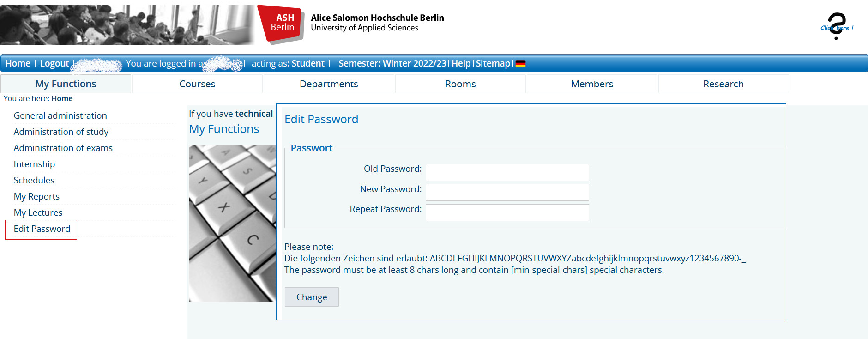
Task: Click the Home link in blue bar
Action: pyautogui.click(x=18, y=64)
